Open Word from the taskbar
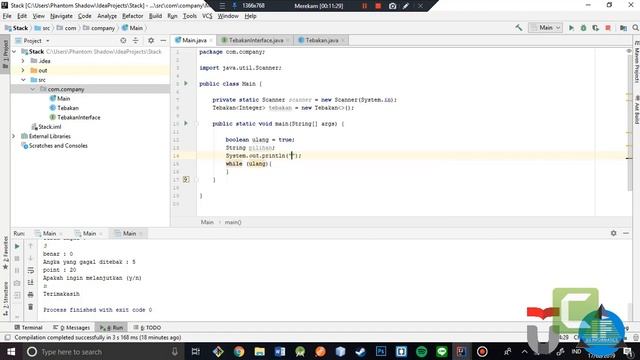The image size is (640, 360). pos(280,351)
